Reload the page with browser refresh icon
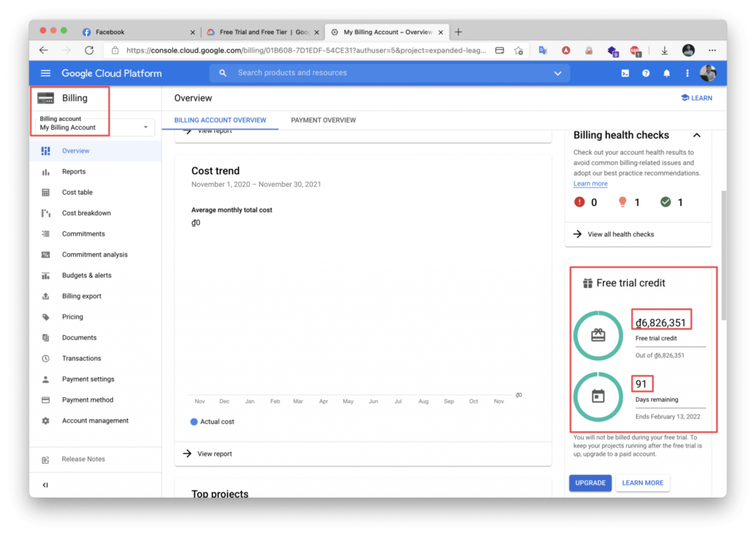Screen dimensions: 756x536 [x=89, y=50]
